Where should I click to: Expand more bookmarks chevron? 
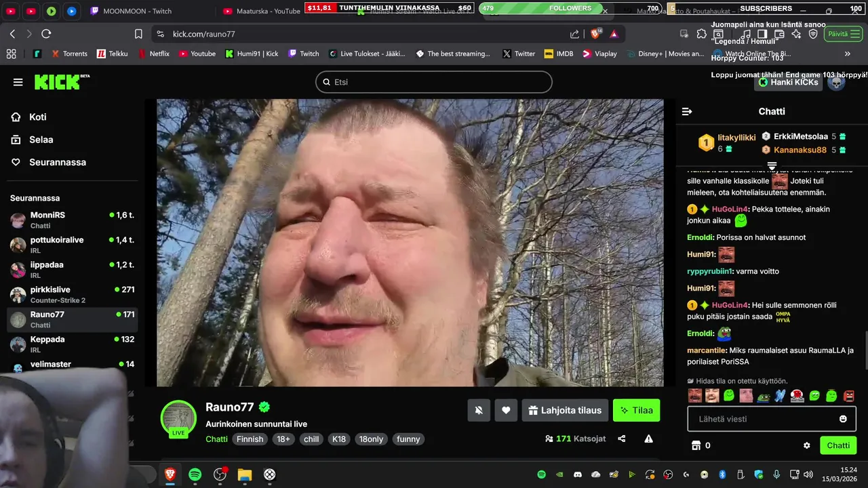pyautogui.click(x=847, y=54)
